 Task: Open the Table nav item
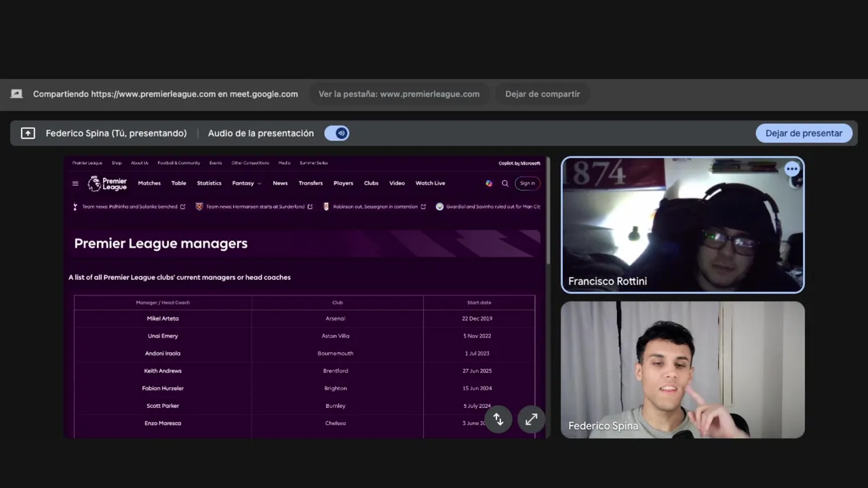point(178,183)
